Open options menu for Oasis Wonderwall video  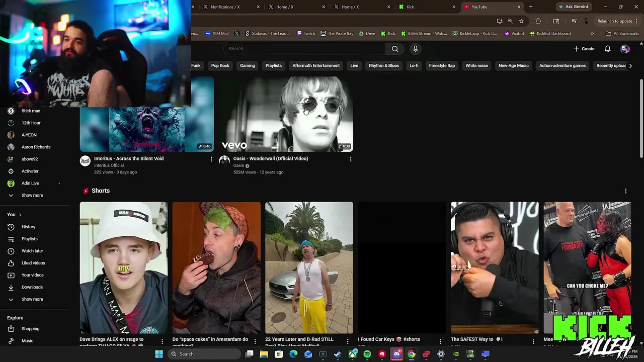[351, 159]
